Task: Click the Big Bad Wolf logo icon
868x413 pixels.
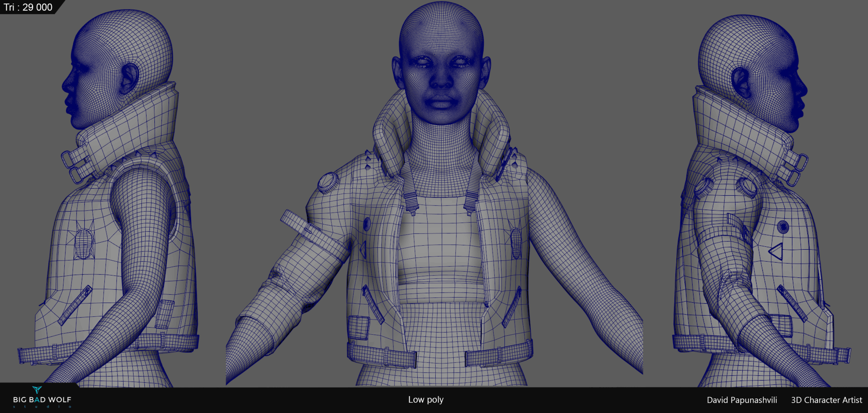Action: (x=37, y=390)
